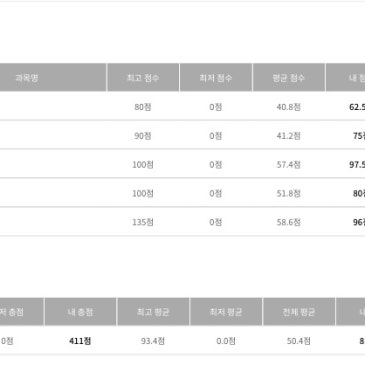Select the bold 411점 total score

[80, 341]
